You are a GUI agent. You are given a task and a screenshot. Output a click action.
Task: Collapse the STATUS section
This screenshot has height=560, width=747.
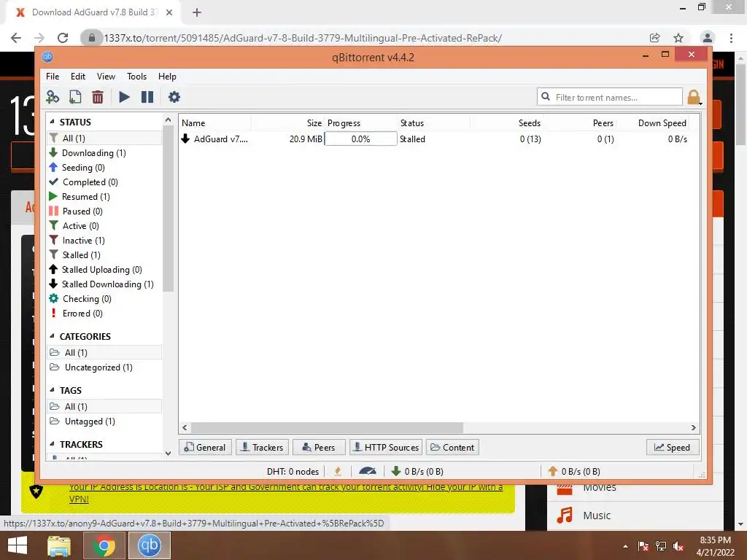tap(52, 122)
